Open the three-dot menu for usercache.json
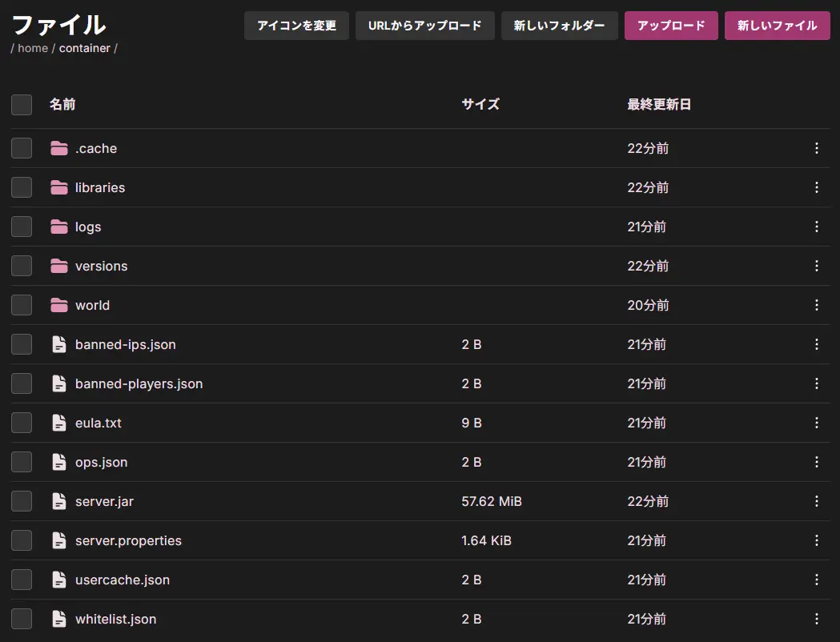The height and width of the screenshot is (642, 840). pyautogui.click(x=817, y=580)
